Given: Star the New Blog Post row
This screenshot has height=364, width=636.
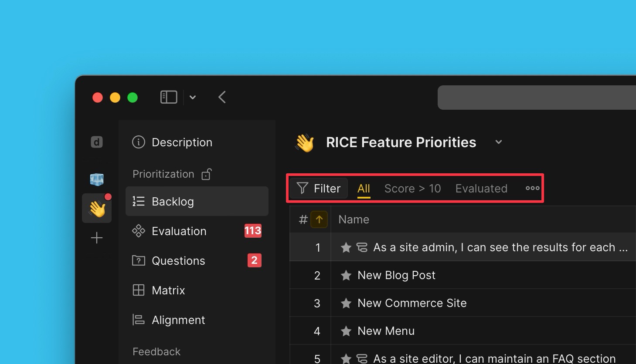Looking at the screenshot, I should coord(346,275).
